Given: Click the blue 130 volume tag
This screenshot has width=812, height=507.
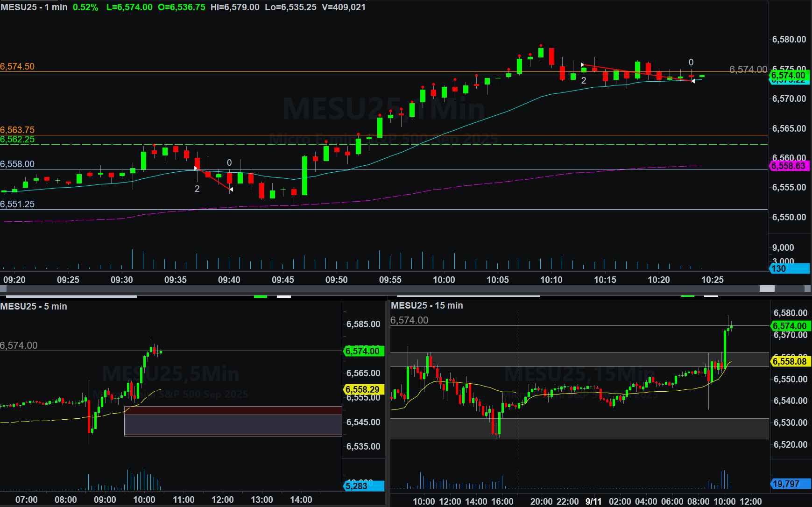Looking at the screenshot, I should tap(789, 268).
